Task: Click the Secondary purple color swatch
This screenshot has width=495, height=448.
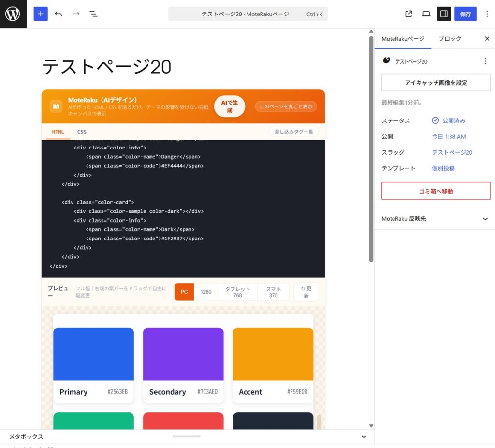Action: [183, 354]
